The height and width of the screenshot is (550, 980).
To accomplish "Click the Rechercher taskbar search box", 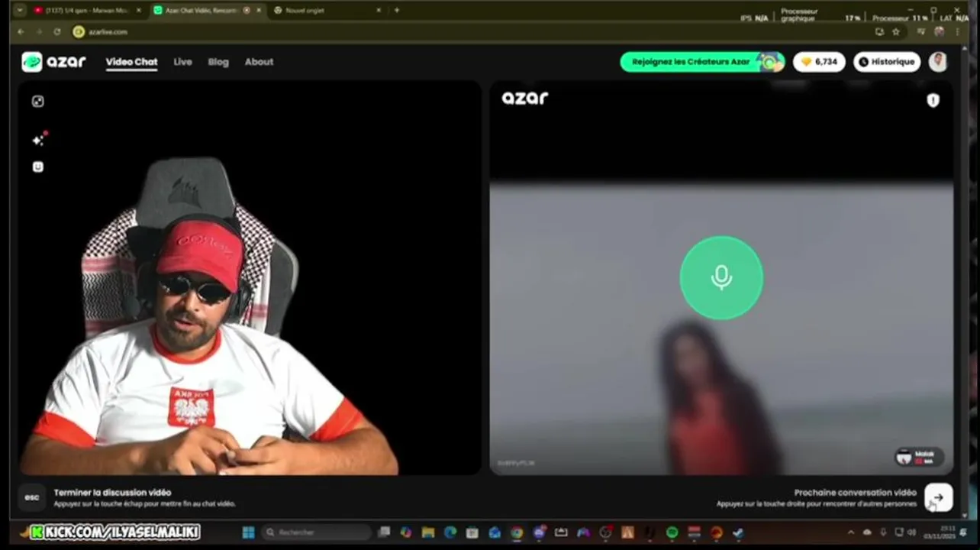I will [317, 532].
